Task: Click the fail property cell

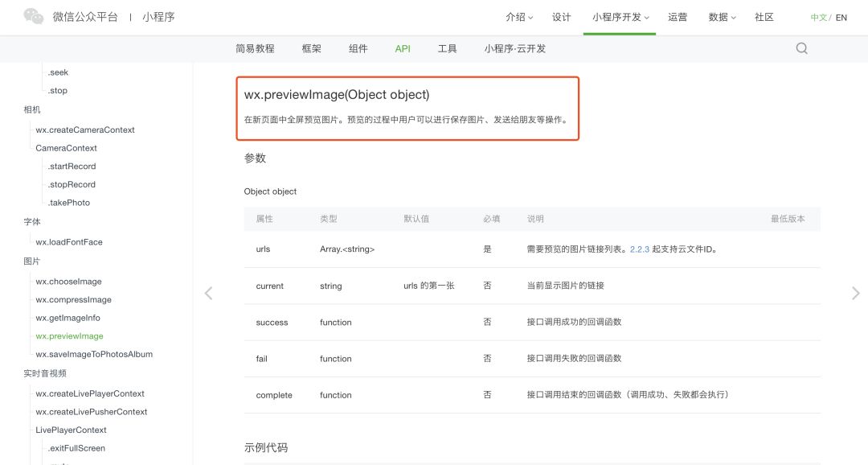Action: tap(261, 359)
